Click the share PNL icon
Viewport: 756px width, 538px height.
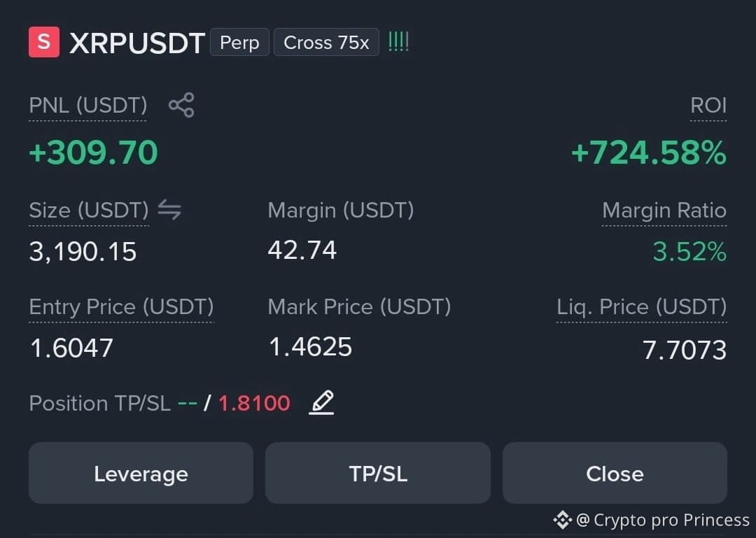pyautogui.click(x=181, y=105)
